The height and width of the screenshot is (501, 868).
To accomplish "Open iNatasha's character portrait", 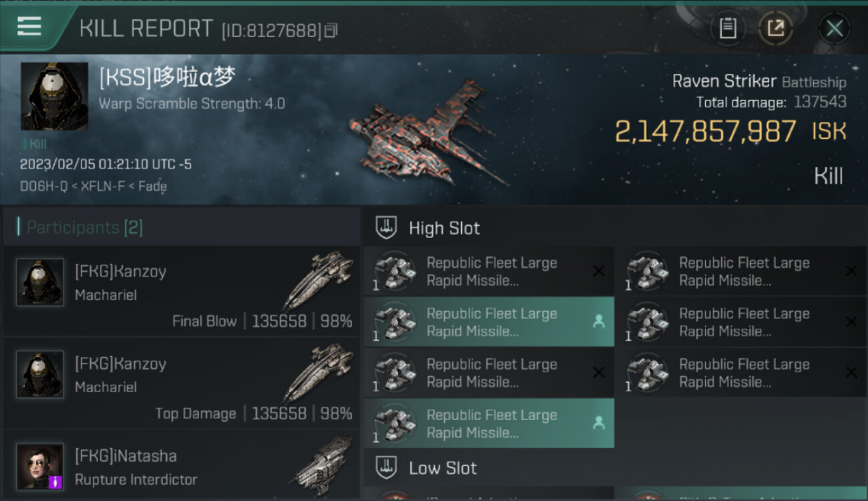I will point(40,466).
